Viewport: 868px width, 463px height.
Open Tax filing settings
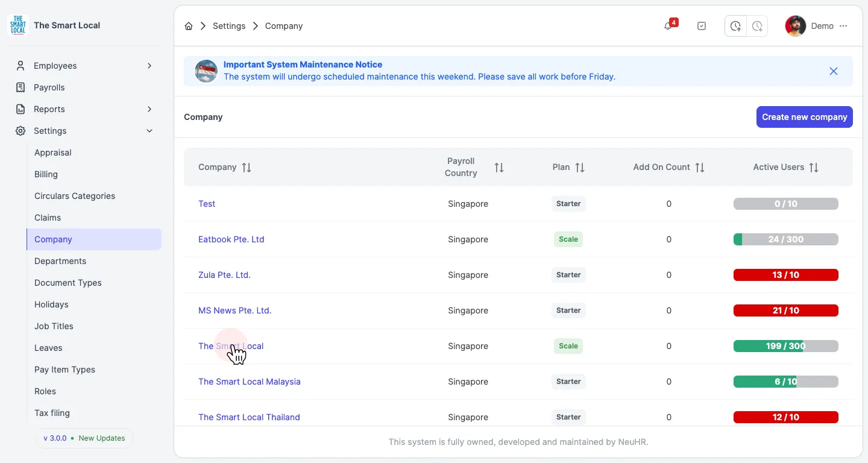point(94,413)
